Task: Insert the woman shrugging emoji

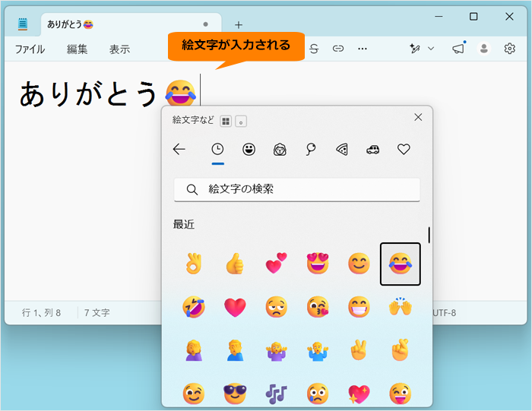Action: coord(276,351)
